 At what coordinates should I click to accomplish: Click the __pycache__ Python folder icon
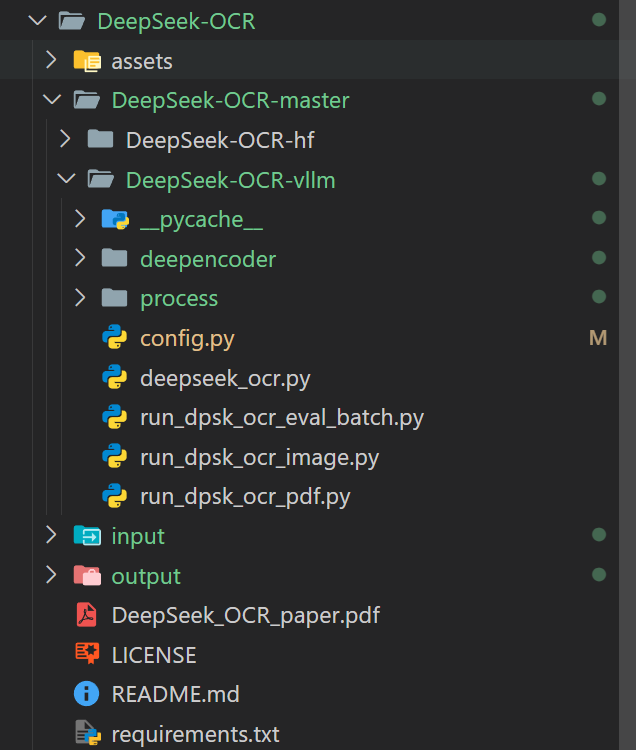(115, 219)
